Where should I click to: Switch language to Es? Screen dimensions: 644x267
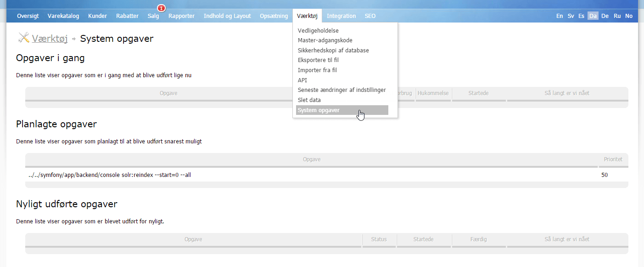tap(581, 16)
